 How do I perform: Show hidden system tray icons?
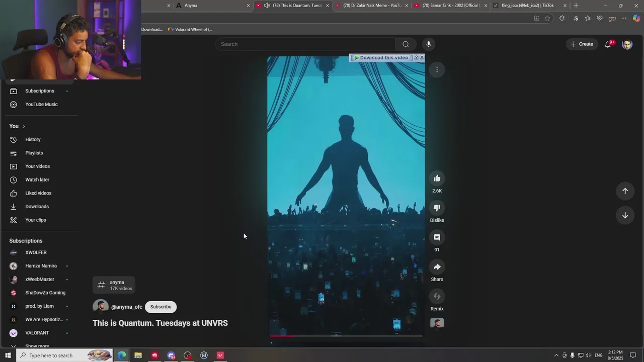556,355
